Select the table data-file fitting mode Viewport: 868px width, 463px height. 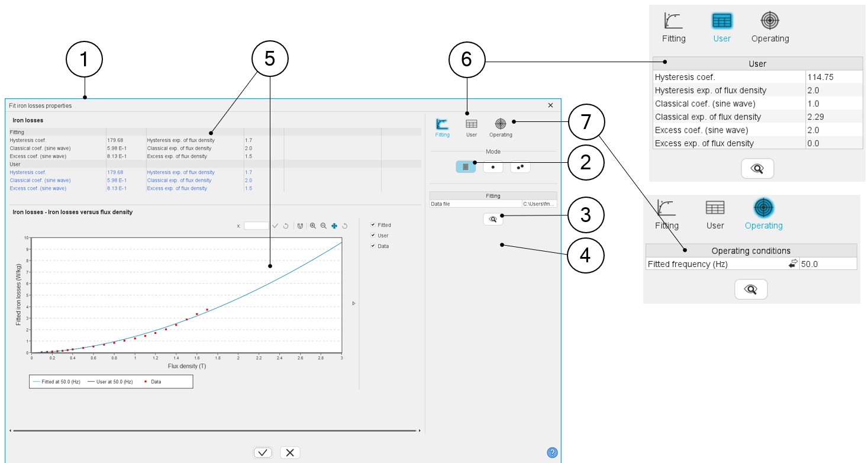466,167
